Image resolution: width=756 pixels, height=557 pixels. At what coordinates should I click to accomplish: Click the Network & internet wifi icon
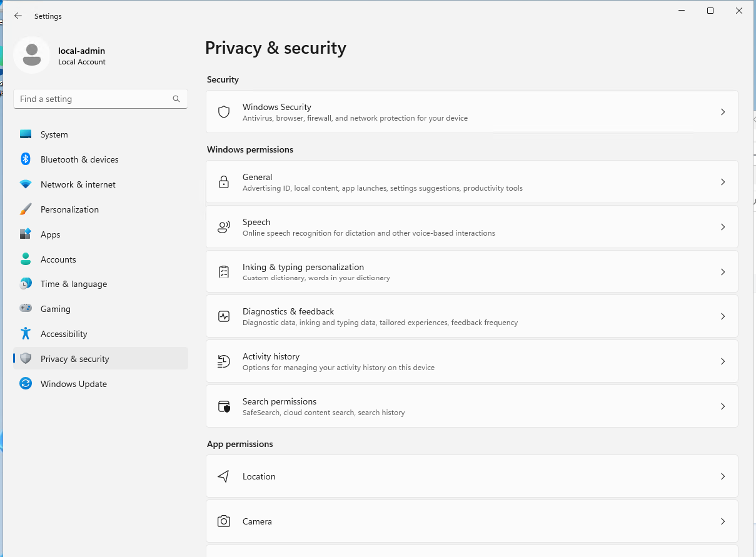click(x=26, y=184)
